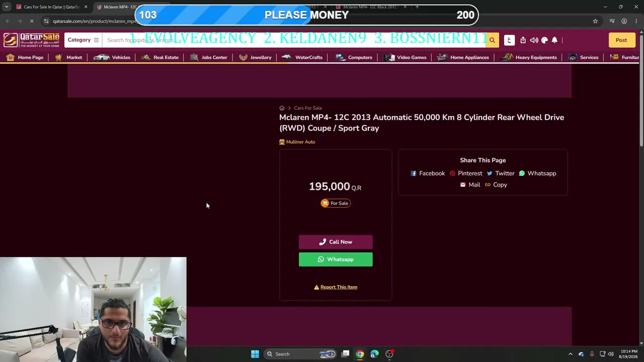Open the Jobs Center category
This screenshot has width=644, height=362.
click(x=208, y=57)
